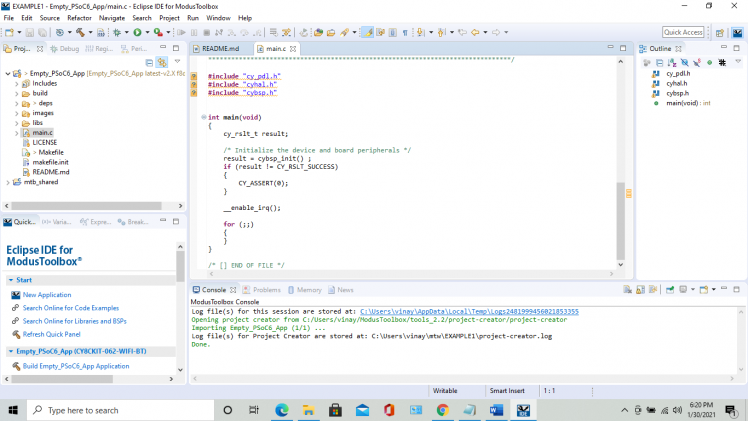Expand the Includes folder in project tree

[18, 83]
